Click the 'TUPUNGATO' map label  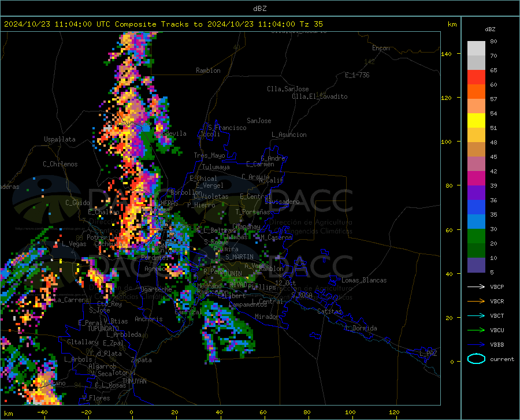pos(103,329)
